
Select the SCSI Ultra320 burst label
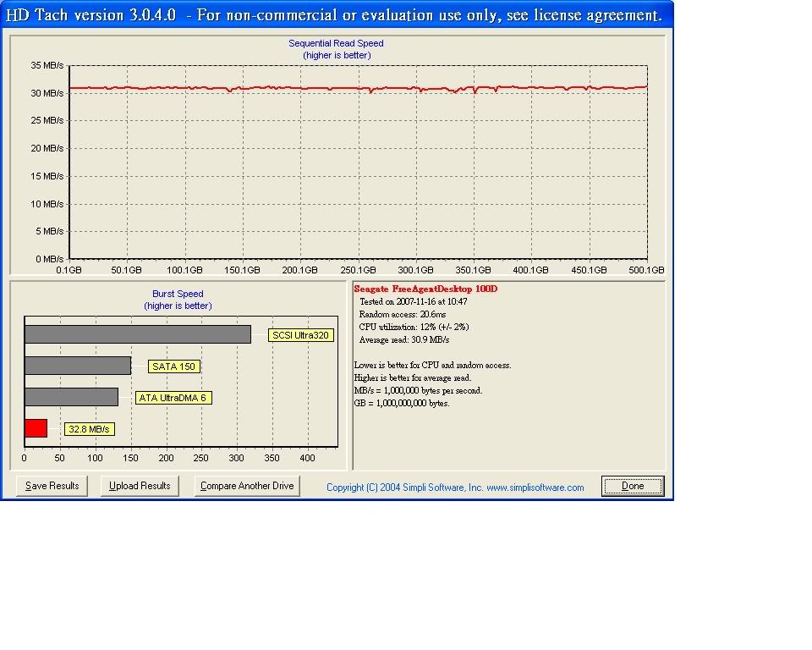(x=301, y=335)
